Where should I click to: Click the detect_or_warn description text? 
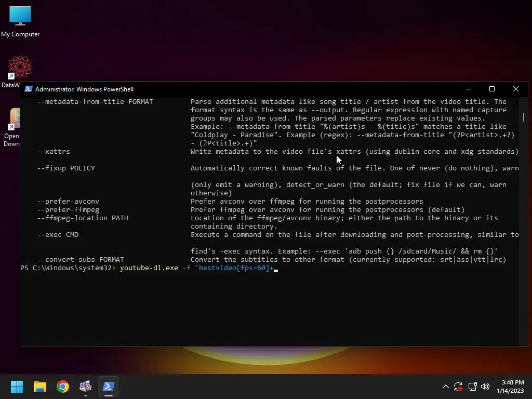coord(315,184)
